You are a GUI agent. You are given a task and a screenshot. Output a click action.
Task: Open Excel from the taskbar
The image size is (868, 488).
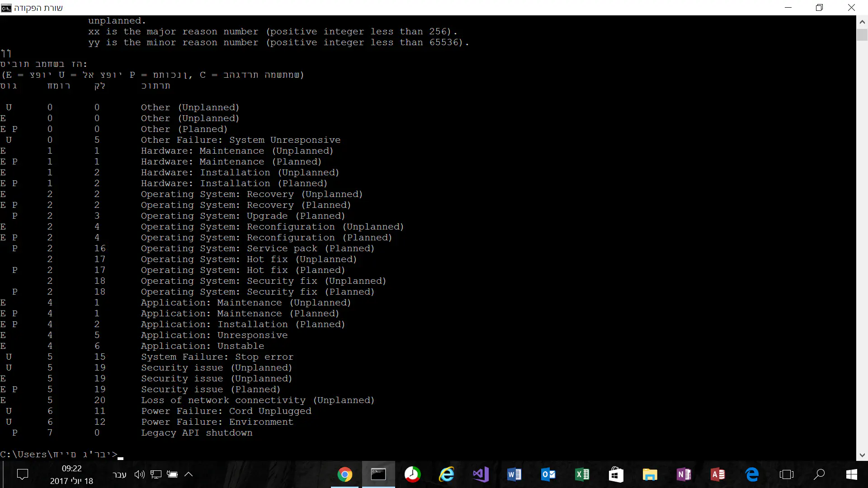pyautogui.click(x=582, y=474)
